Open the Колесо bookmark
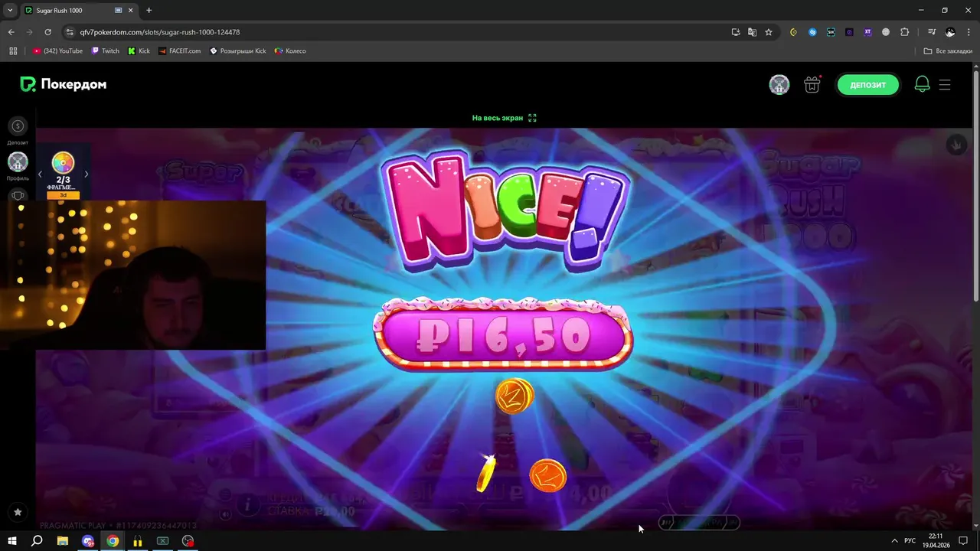The image size is (980, 551). 289,51
